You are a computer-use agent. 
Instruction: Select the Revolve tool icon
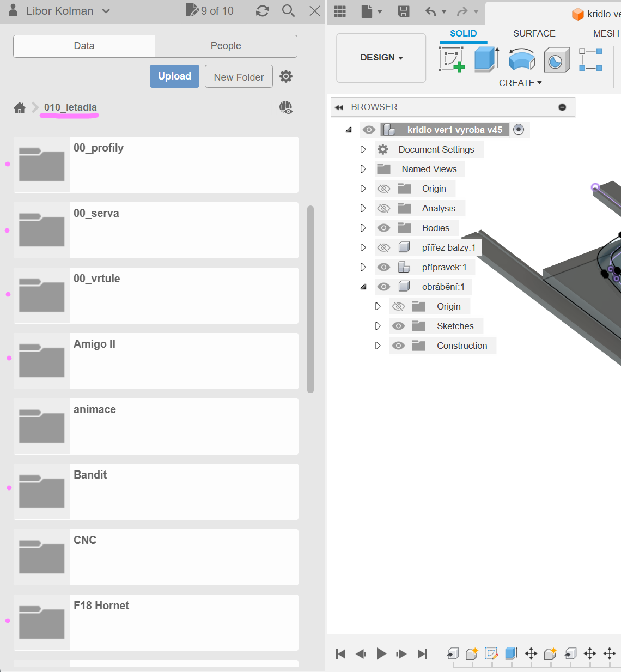pyautogui.click(x=521, y=59)
